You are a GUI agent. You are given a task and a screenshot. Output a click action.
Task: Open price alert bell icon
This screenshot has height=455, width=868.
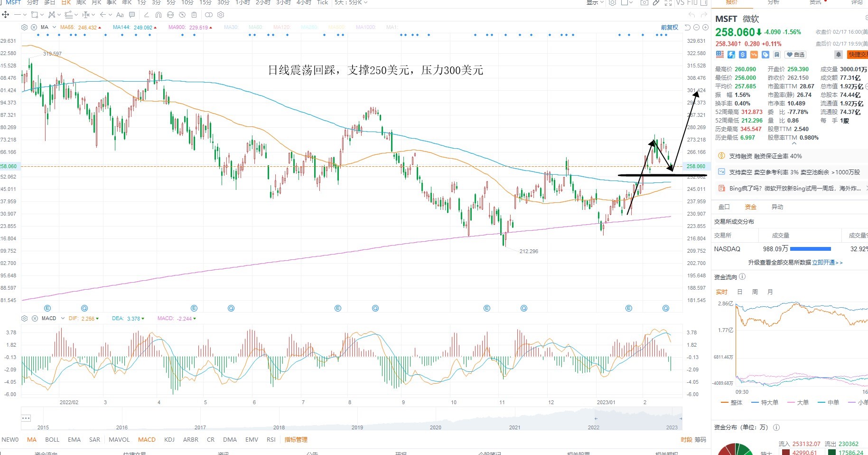coord(839,55)
